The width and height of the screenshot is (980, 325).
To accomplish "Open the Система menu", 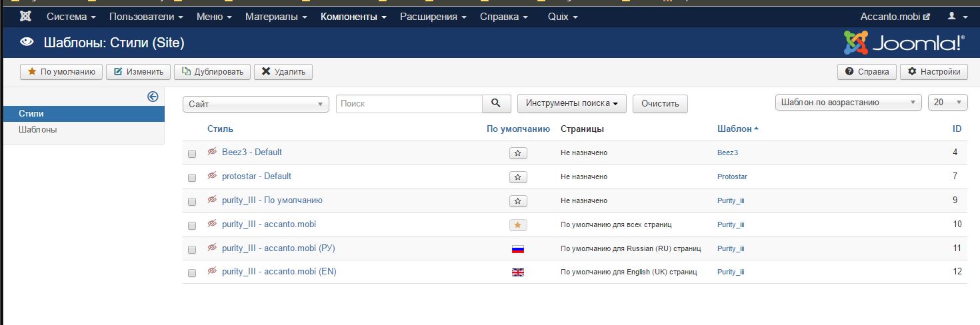I will (71, 16).
